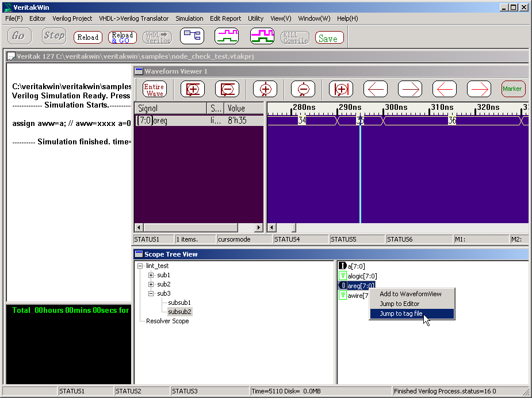
Task: Select the sub3 scope
Action: pyautogui.click(x=163, y=293)
